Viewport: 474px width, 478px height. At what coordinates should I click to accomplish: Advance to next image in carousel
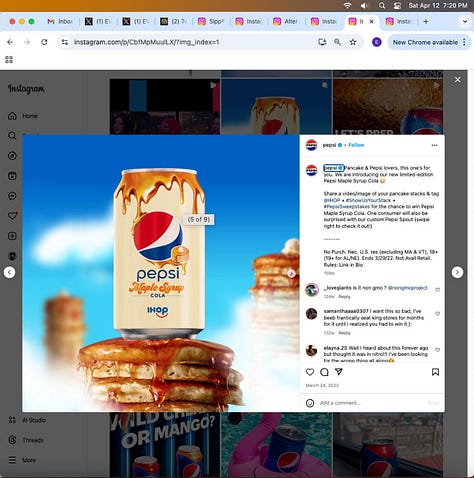(x=291, y=274)
